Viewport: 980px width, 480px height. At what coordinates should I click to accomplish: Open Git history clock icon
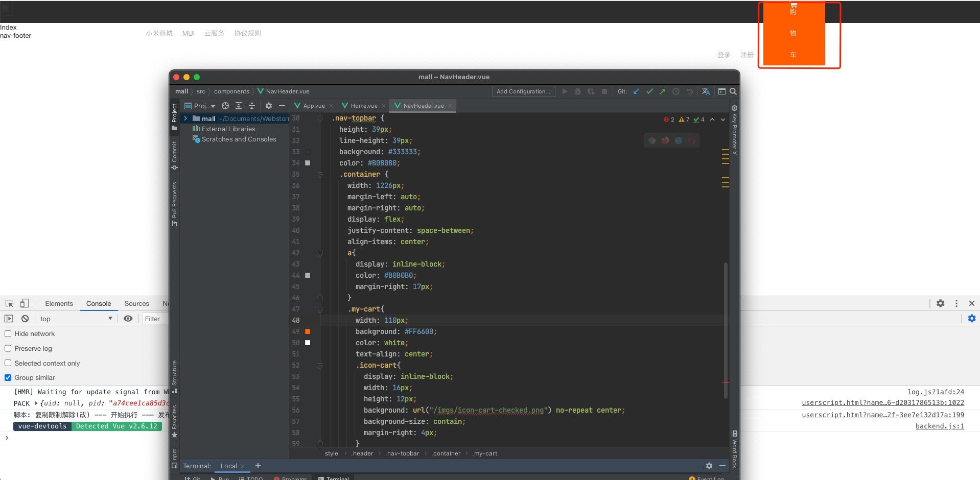point(676,91)
